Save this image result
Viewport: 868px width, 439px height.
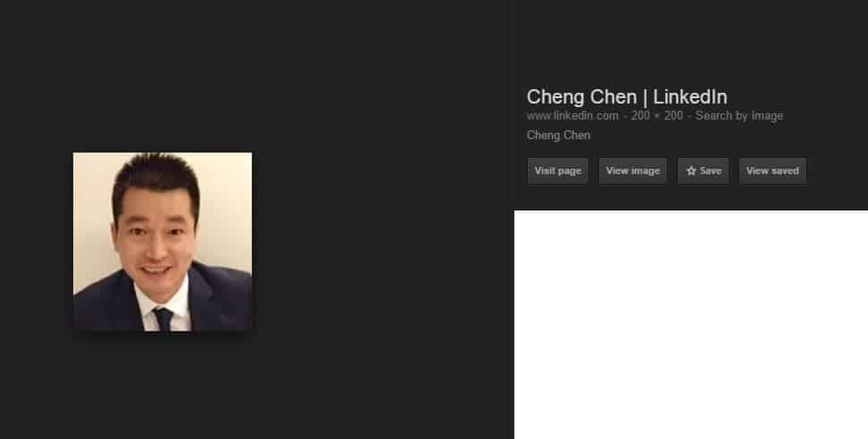(703, 170)
